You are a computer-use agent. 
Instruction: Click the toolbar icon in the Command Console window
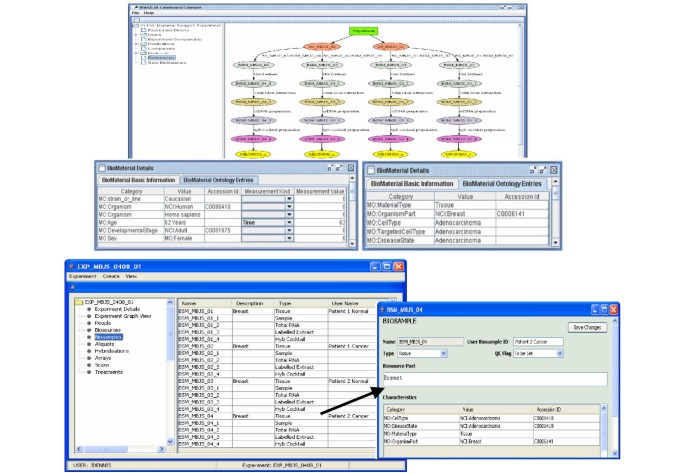point(137,20)
